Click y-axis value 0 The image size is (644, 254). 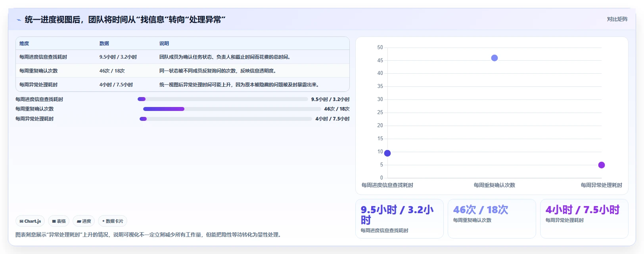coord(382,178)
